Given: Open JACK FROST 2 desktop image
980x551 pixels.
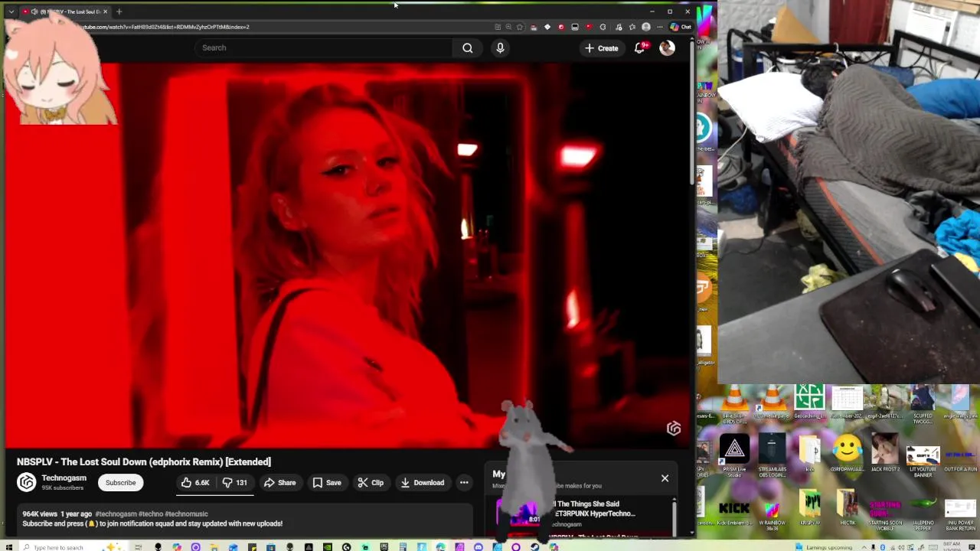Looking at the screenshot, I should 885,453.
